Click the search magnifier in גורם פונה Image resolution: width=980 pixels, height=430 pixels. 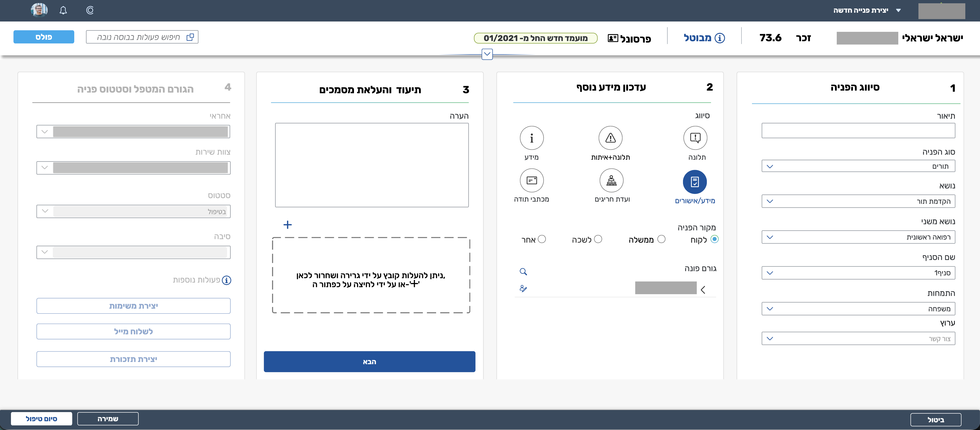coord(523,272)
